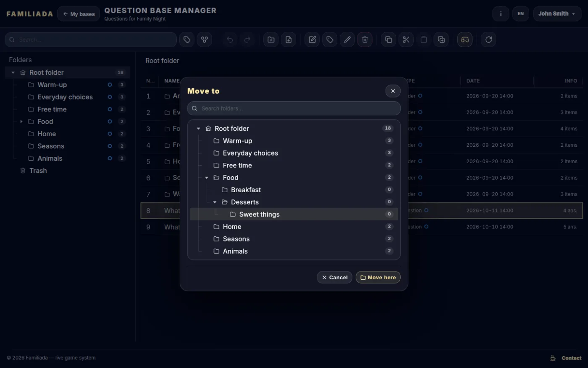This screenshot has width=588, height=368.
Task: Click the trash delete toolbar icon
Action: (x=365, y=40)
